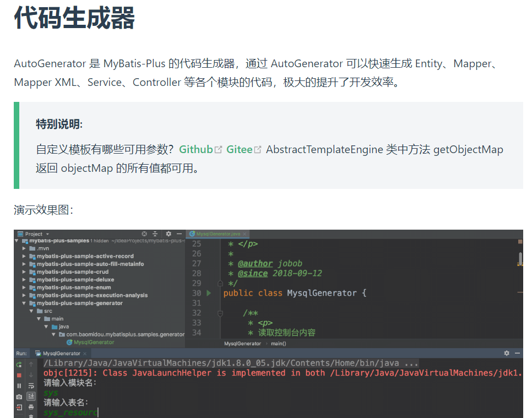Expand the .mvn folder
The width and height of the screenshot is (532, 418).
pyautogui.click(x=24, y=248)
